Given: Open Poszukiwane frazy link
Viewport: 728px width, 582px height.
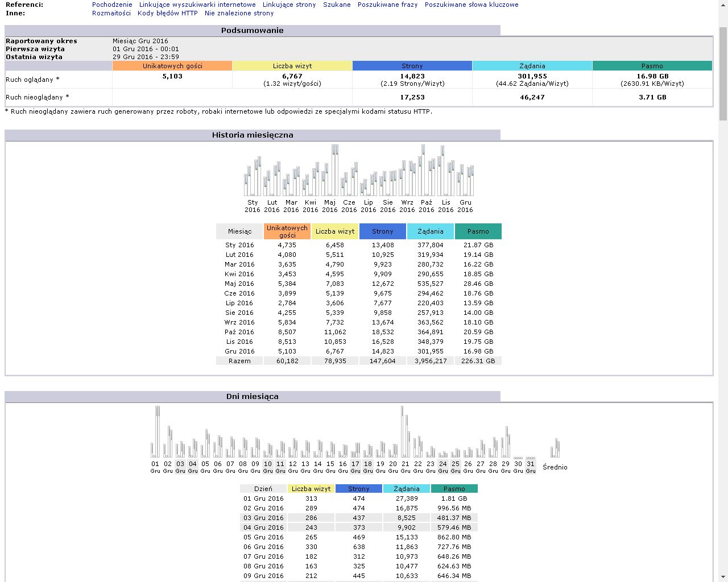Looking at the screenshot, I should (387, 5).
